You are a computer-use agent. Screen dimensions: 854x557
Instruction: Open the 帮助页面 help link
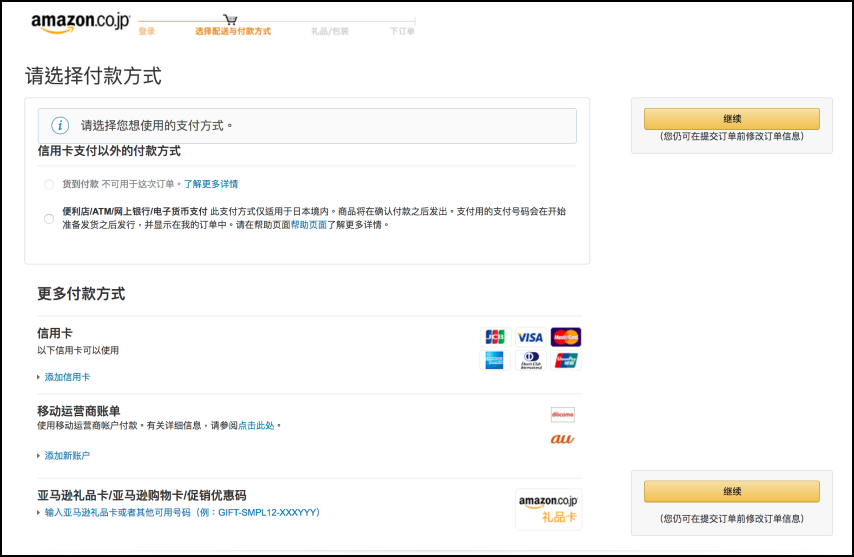[309, 225]
